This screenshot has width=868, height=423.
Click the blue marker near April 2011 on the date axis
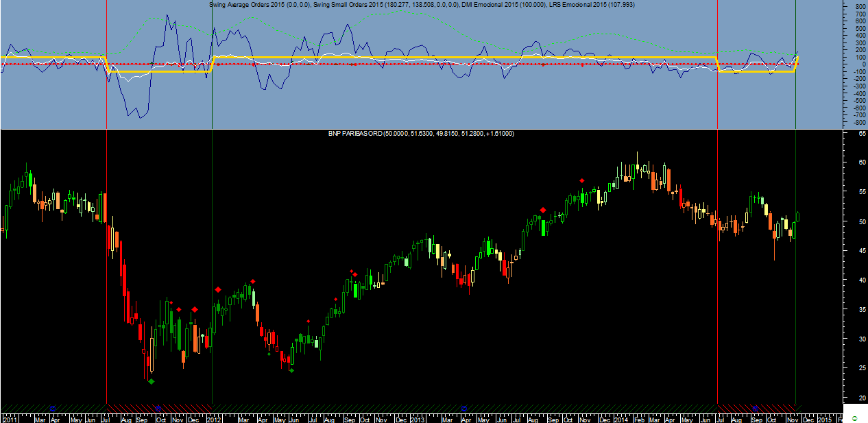52,408
